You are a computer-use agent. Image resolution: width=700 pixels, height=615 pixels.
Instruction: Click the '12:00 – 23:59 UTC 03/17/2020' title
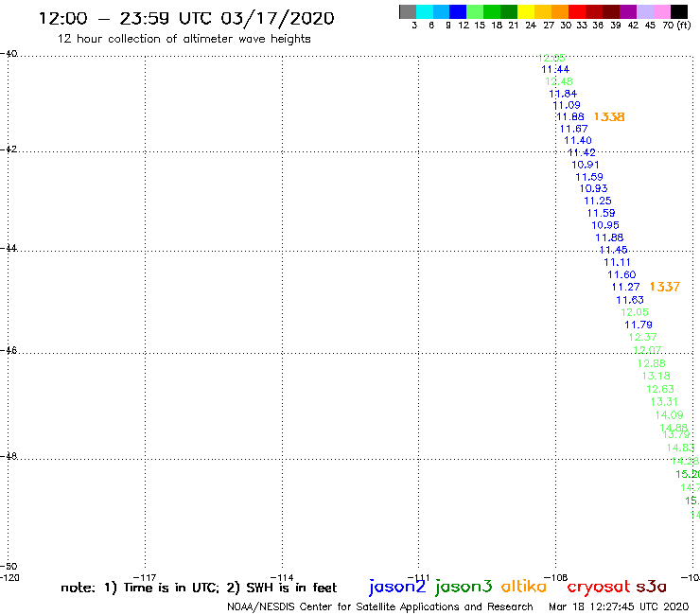(186, 18)
